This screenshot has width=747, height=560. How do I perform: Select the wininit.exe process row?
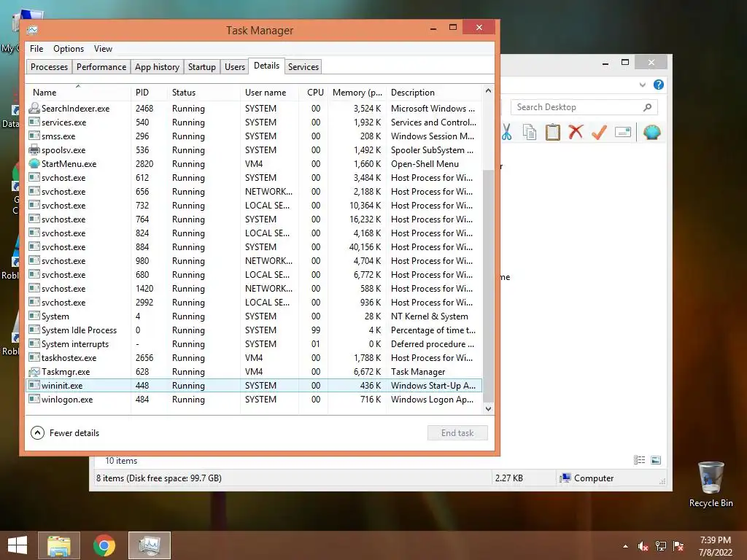[255, 386]
